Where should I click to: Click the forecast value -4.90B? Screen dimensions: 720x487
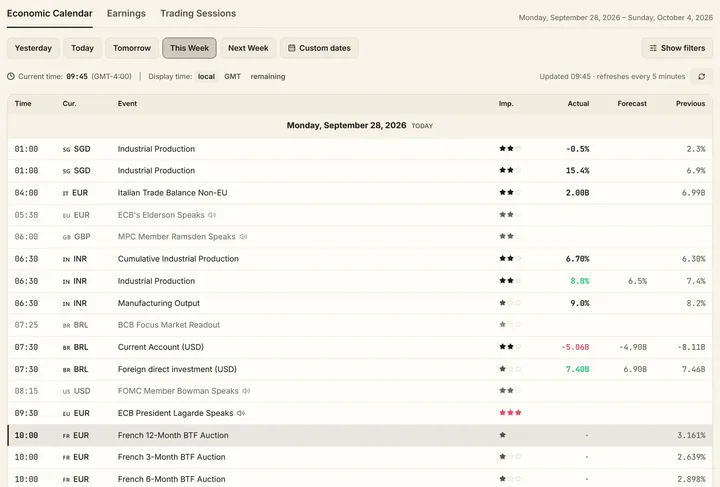coord(633,347)
